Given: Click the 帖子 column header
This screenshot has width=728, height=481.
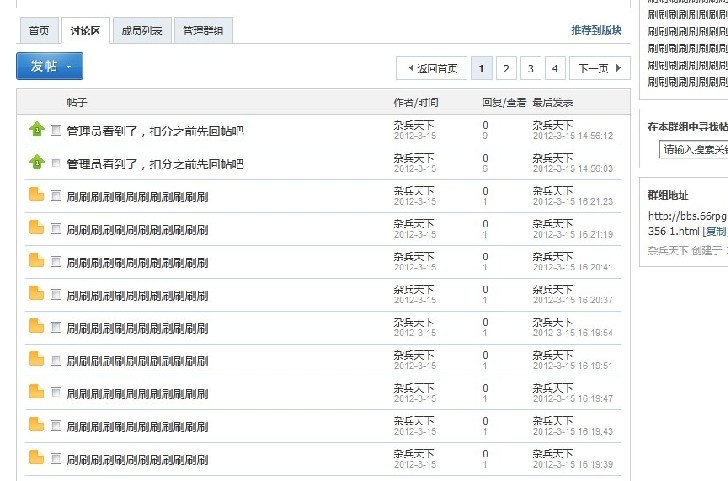Looking at the screenshot, I should click(x=77, y=102).
